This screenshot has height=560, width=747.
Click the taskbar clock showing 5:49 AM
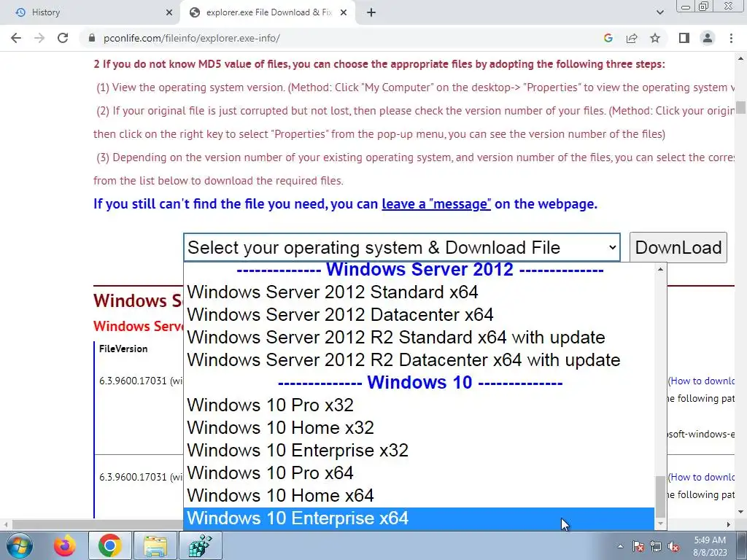click(x=710, y=546)
